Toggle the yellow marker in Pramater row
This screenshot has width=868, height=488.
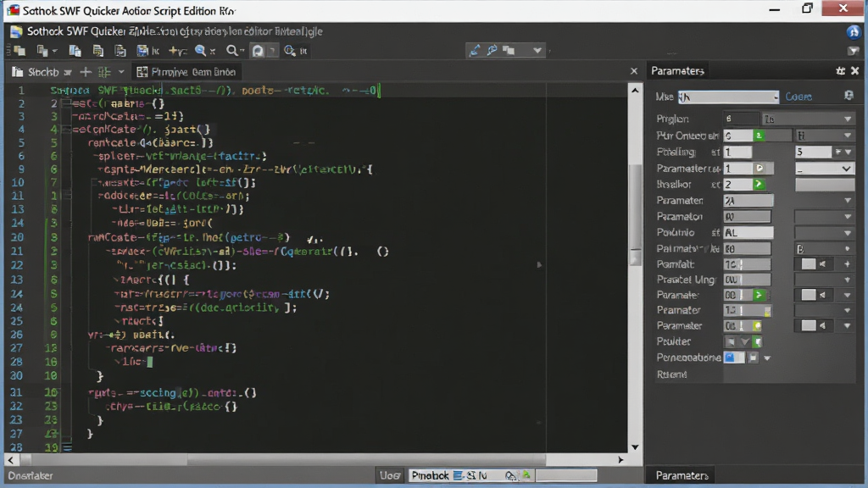[767, 311]
